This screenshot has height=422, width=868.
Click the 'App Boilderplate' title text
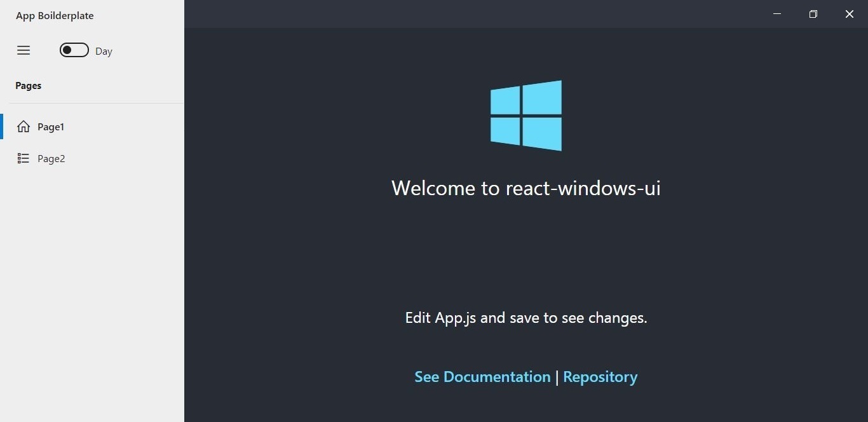[55, 16]
